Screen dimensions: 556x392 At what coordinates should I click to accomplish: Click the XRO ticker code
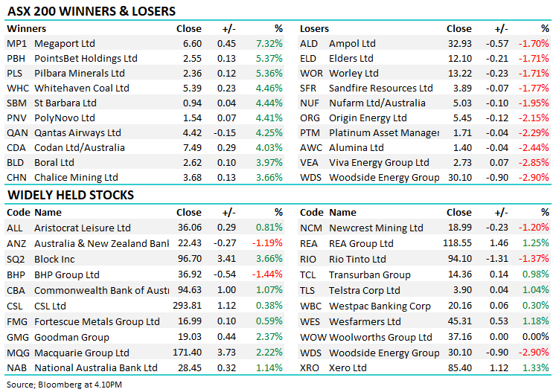(x=310, y=367)
